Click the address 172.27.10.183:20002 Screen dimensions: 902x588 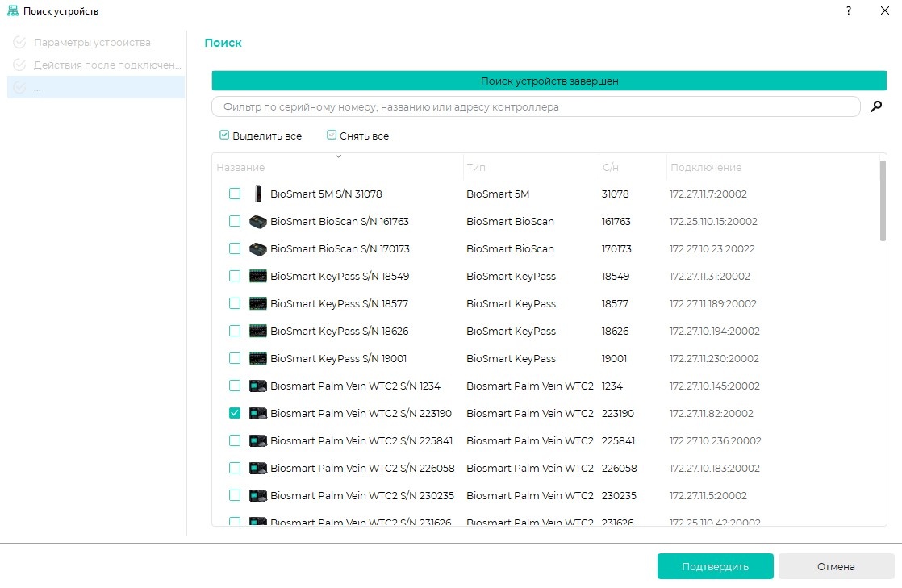click(x=715, y=469)
